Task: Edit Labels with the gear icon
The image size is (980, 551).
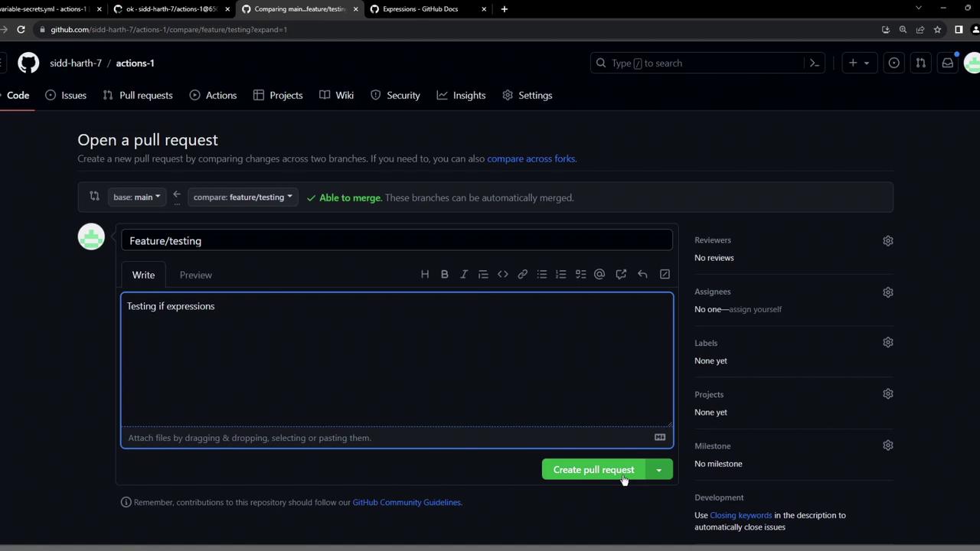Action: 888,343
